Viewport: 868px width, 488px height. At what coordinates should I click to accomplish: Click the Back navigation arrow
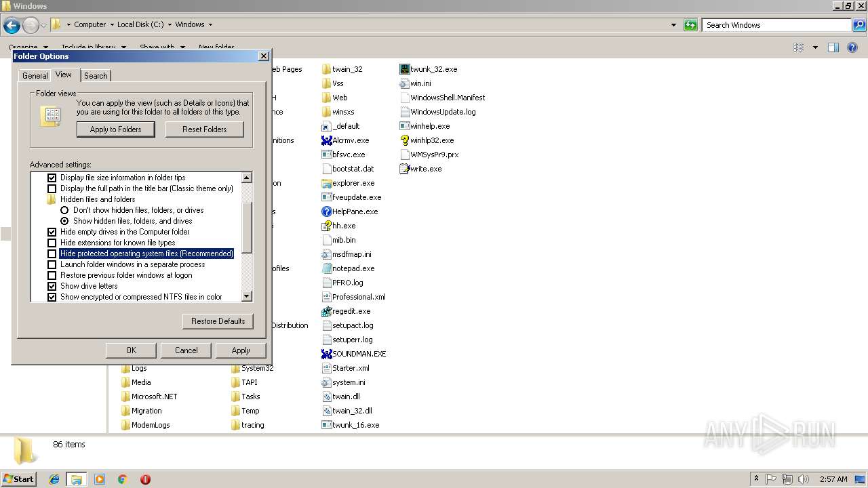point(12,26)
